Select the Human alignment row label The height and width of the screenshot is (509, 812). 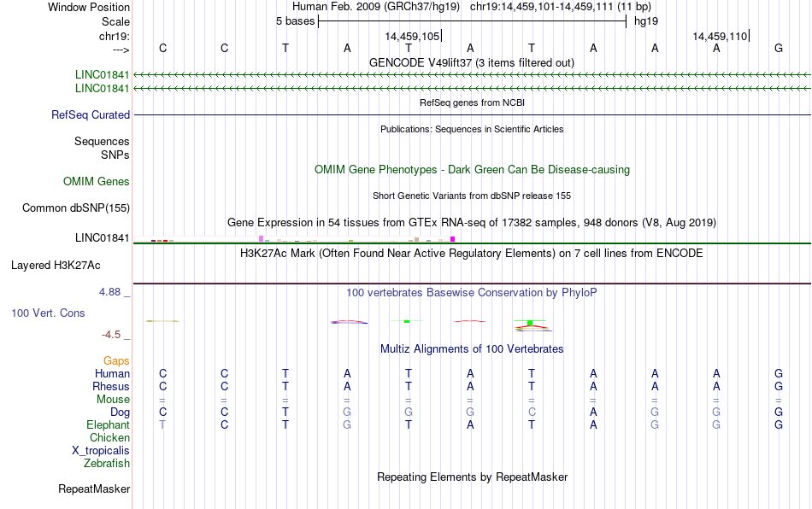point(112,373)
